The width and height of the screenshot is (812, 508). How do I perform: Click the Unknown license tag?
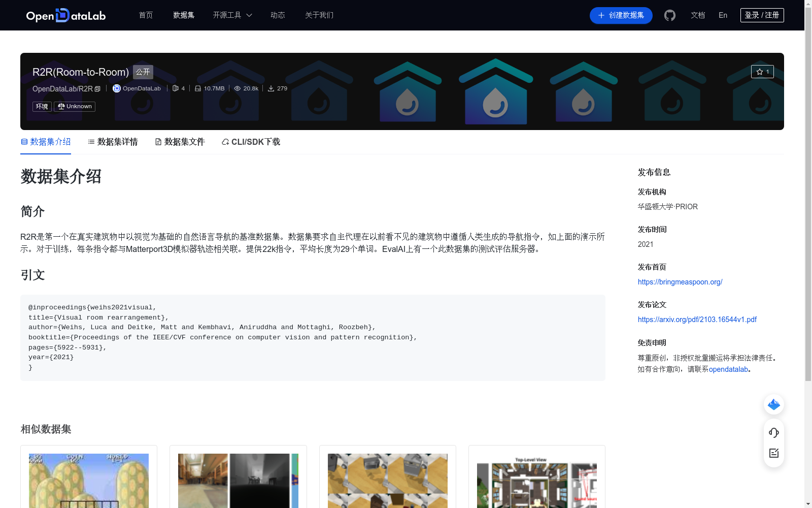(75, 107)
